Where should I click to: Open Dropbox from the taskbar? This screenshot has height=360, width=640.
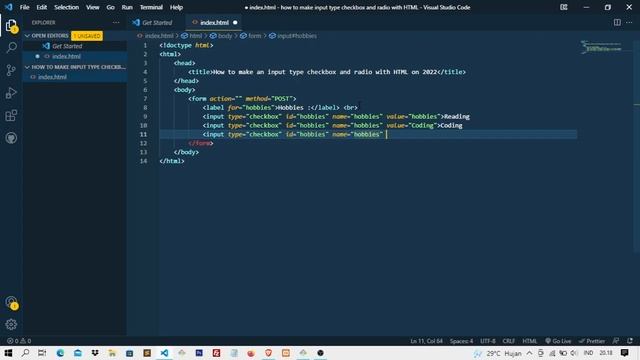click(95, 353)
